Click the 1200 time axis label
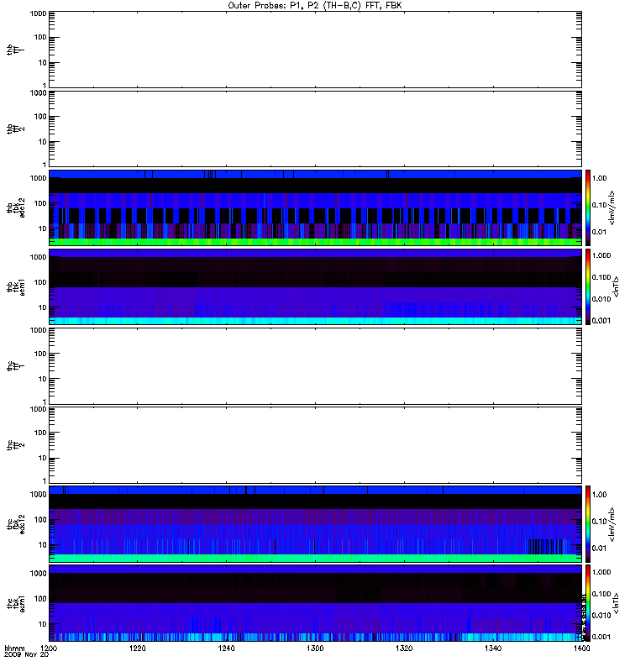 49,648
